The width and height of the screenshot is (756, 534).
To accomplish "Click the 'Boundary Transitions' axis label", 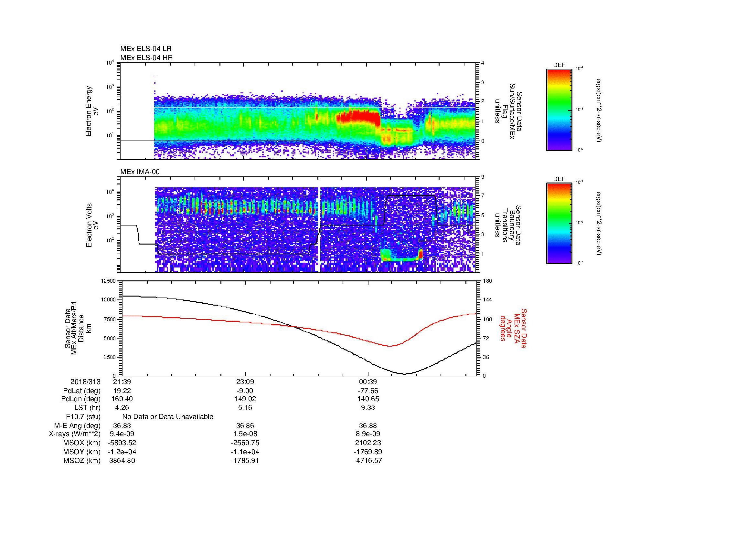I will click(x=509, y=225).
